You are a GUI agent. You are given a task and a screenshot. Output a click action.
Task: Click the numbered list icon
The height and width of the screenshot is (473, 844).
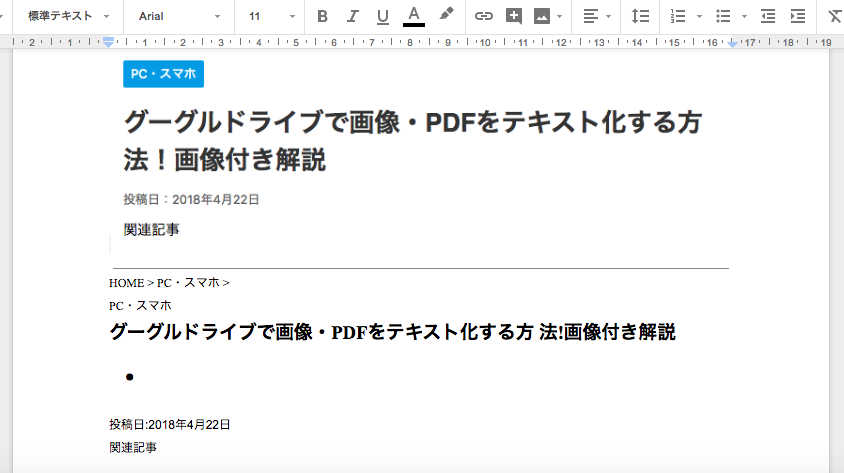[x=678, y=16]
